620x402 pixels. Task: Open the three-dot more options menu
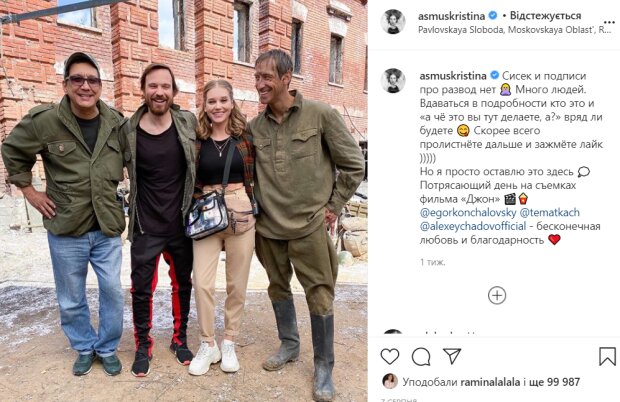click(x=609, y=22)
